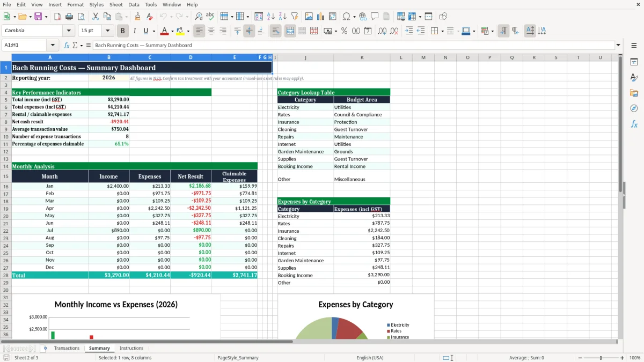Image resolution: width=644 pixels, height=362 pixels.
Task: Click PageStyle_Summary in status bar
Action: point(238,358)
